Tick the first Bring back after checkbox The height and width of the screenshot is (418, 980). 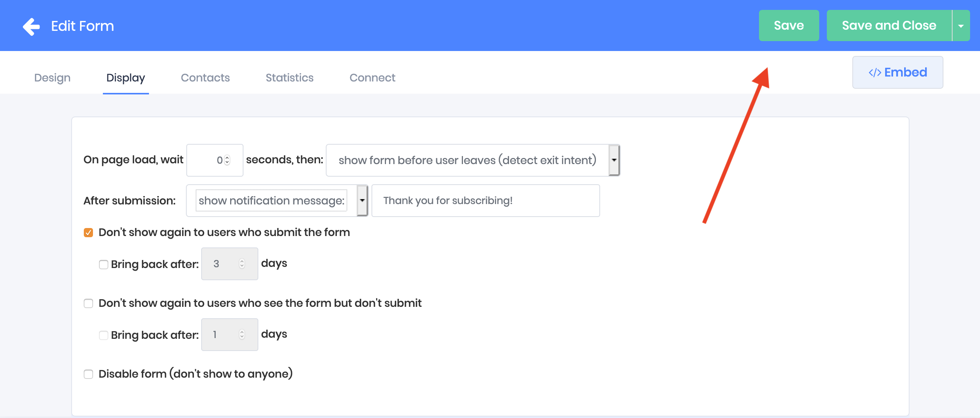[103, 265]
